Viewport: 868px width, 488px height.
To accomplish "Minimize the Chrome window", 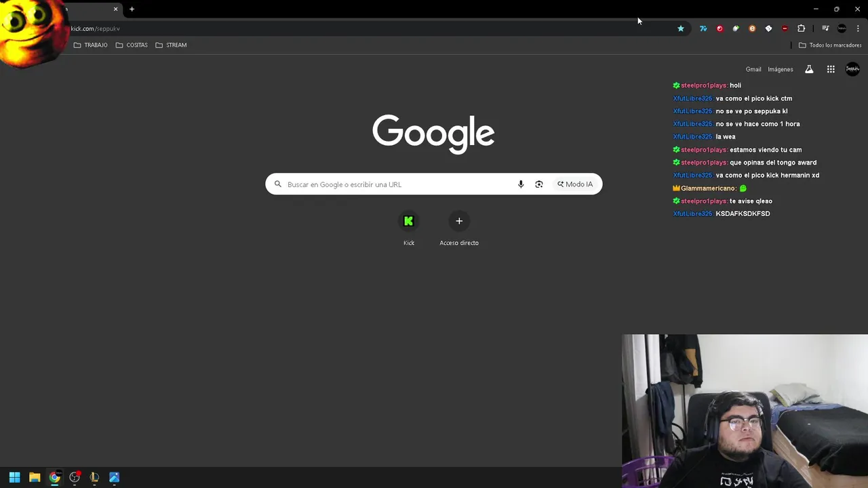I will pyautogui.click(x=816, y=9).
